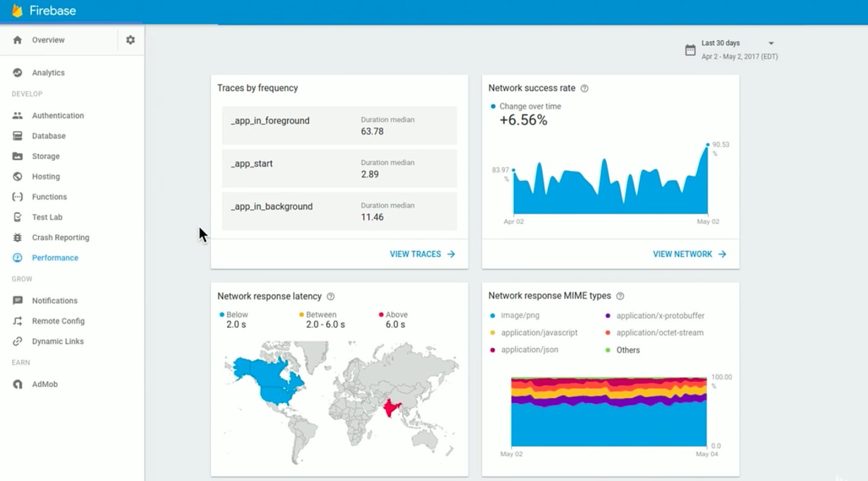Viewport: 868px width, 481px height.
Task: Click the Performance stopwatch icon
Action: click(17, 257)
